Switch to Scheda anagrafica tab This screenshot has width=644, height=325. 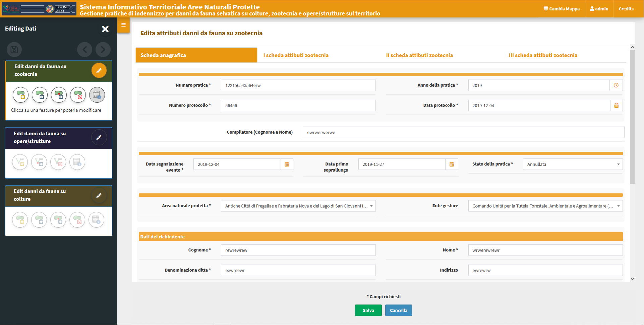(196, 55)
